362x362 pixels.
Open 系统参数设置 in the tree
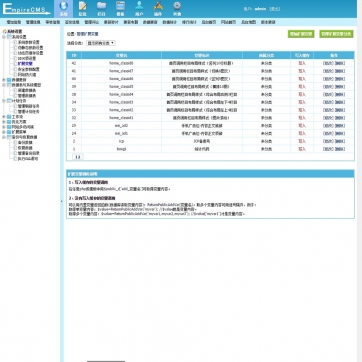[28, 42]
